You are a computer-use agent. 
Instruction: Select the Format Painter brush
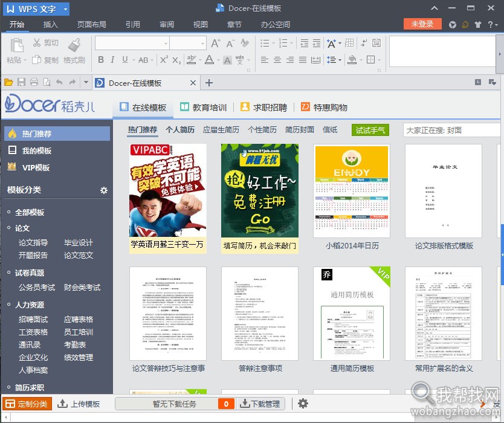[74, 45]
